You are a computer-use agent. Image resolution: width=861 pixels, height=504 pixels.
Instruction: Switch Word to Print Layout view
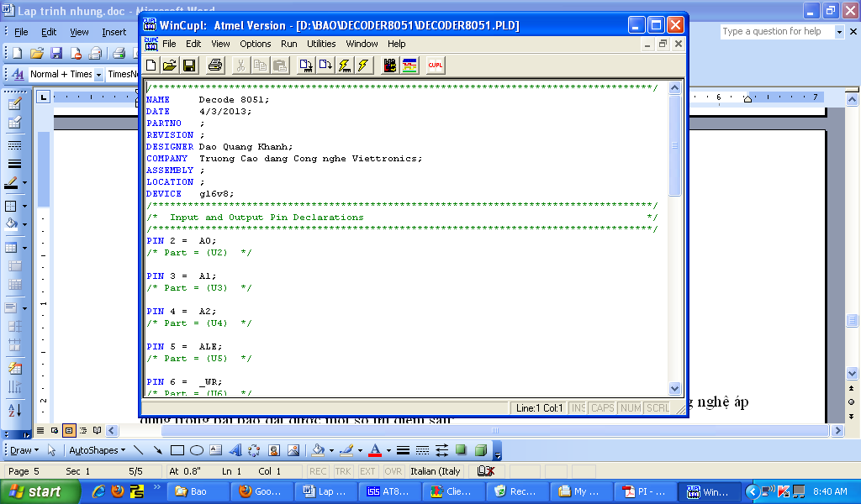point(69,431)
